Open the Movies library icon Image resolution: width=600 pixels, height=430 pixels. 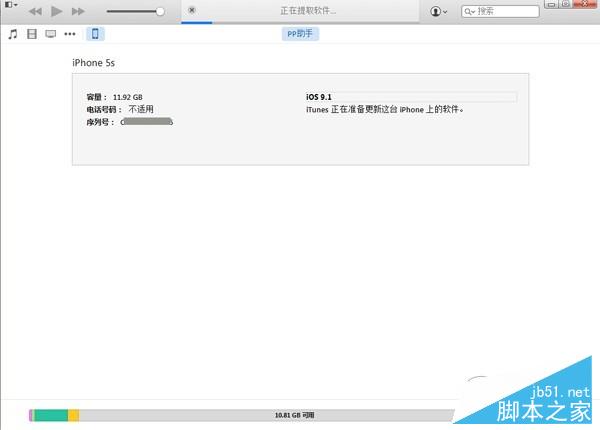[32, 34]
